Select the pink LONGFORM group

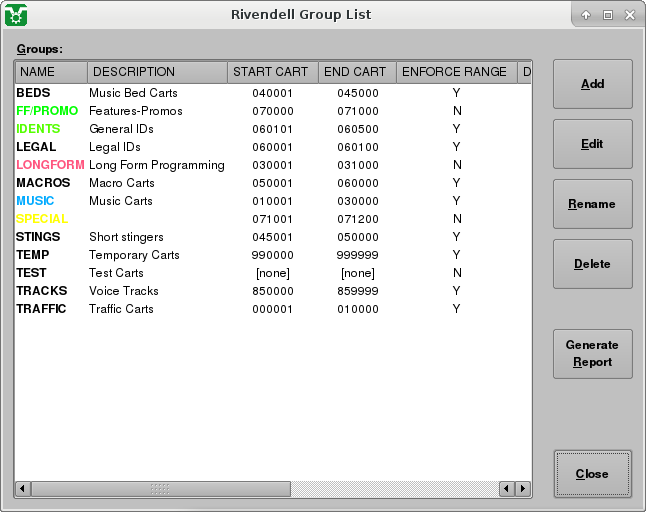tap(50, 165)
